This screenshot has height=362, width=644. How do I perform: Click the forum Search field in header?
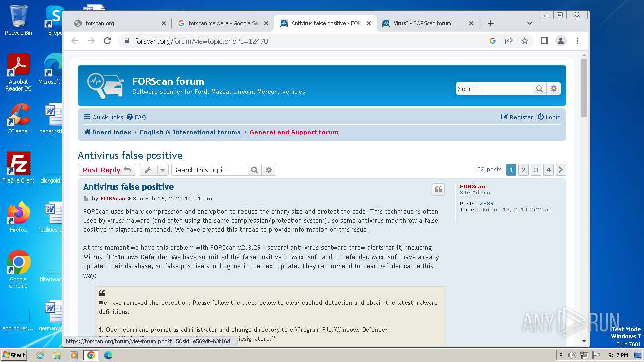(494, 88)
